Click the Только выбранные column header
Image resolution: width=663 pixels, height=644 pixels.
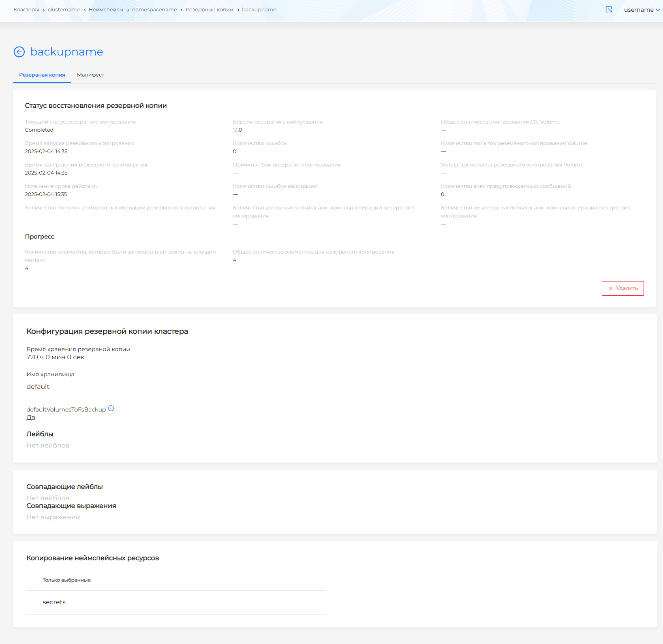pos(66,580)
